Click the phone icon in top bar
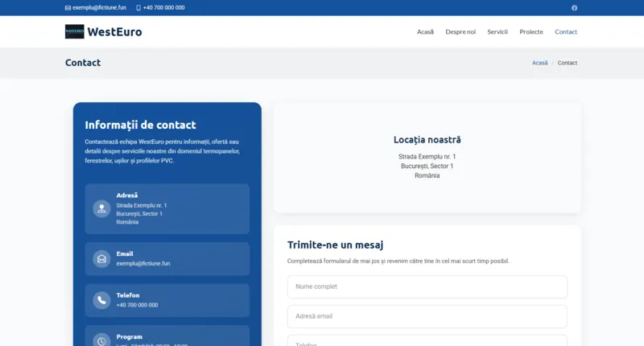The image size is (644, 346). pos(138,8)
